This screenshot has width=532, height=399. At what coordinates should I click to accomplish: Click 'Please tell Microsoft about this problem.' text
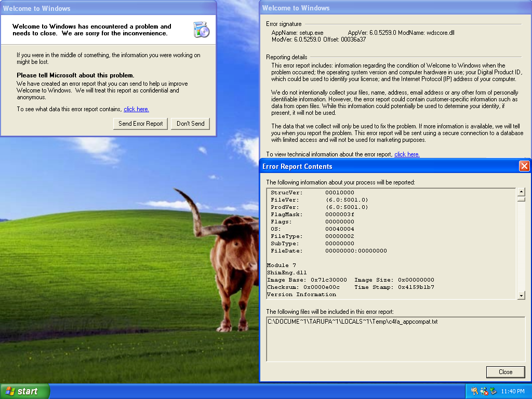coord(75,75)
